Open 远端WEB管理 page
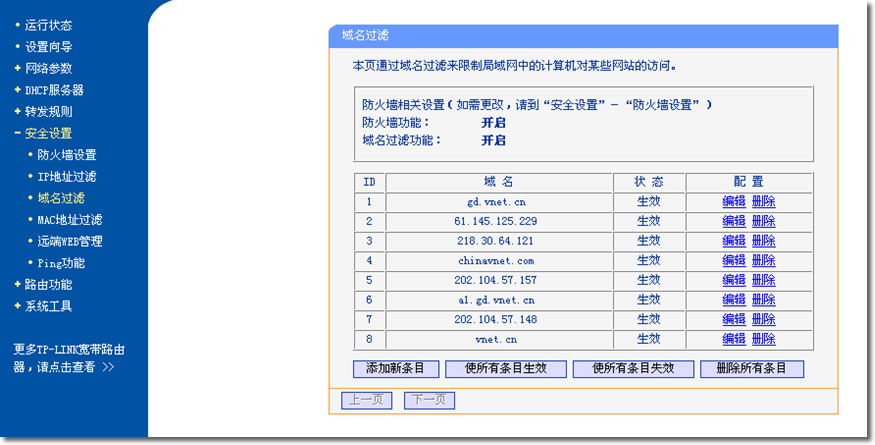Viewport: 875px width, 445px height. pyautogui.click(x=69, y=242)
